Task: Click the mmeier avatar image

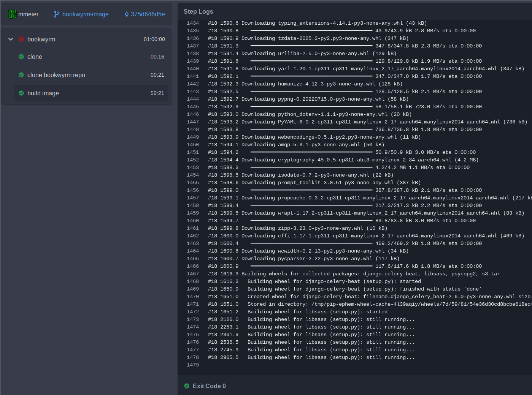Action: (13, 14)
